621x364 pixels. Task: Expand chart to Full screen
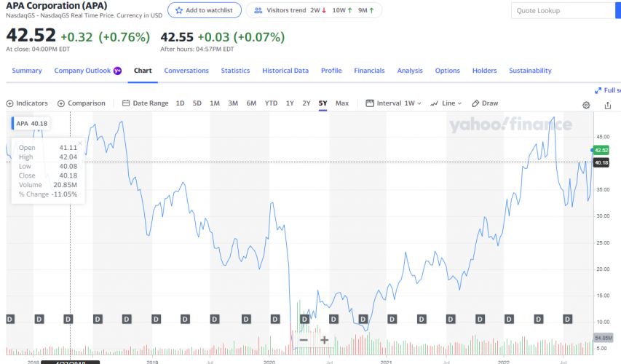(x=608, y=90)
